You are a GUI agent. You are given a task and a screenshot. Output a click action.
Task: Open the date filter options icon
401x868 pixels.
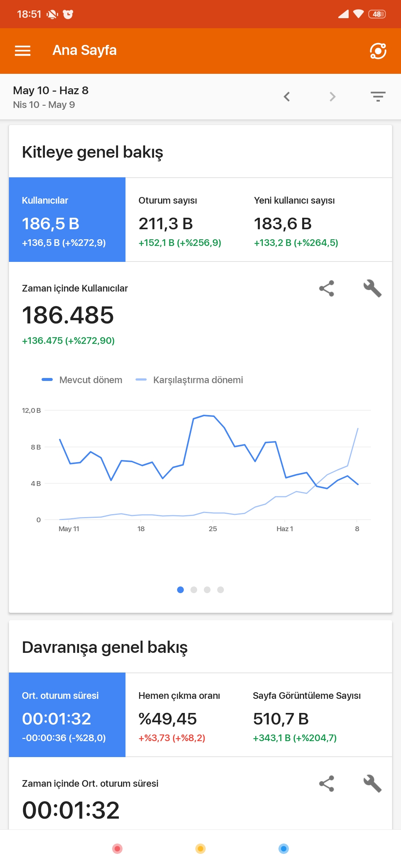(x=378, y=97)
